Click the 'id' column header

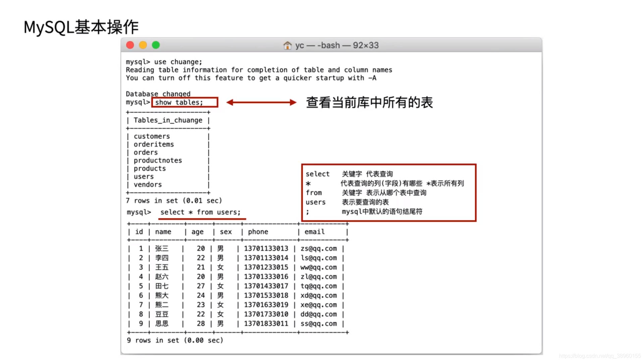click(x=139, y=232)
